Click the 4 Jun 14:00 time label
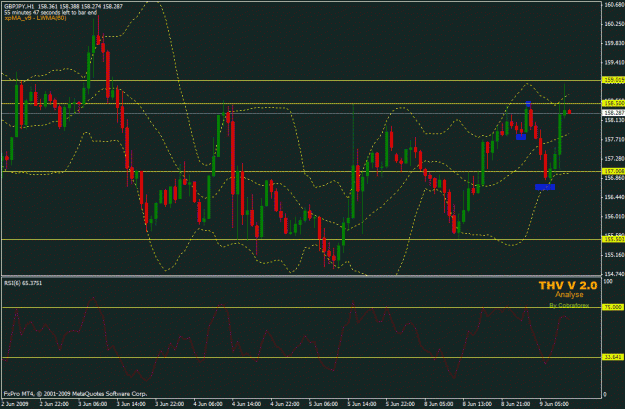625x409 pixels. click(246, 404)
